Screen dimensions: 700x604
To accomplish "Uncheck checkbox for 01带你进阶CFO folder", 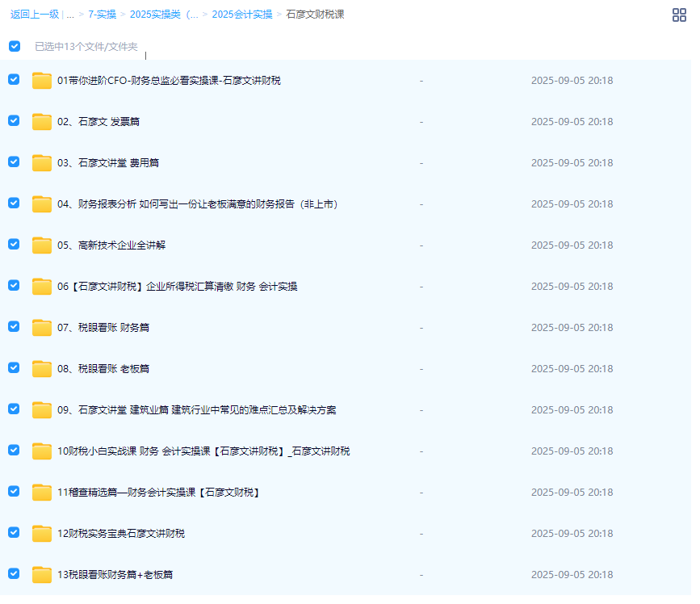I will 14,79.
